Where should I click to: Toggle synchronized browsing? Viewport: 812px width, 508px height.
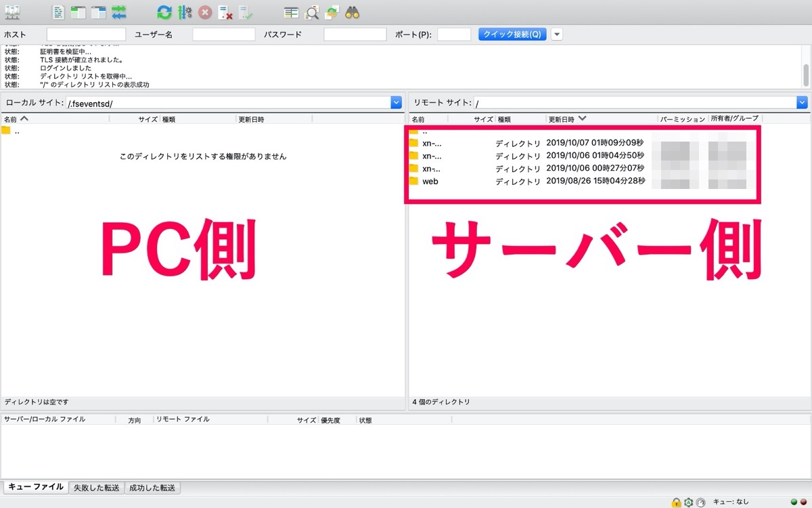coord(332,12)
